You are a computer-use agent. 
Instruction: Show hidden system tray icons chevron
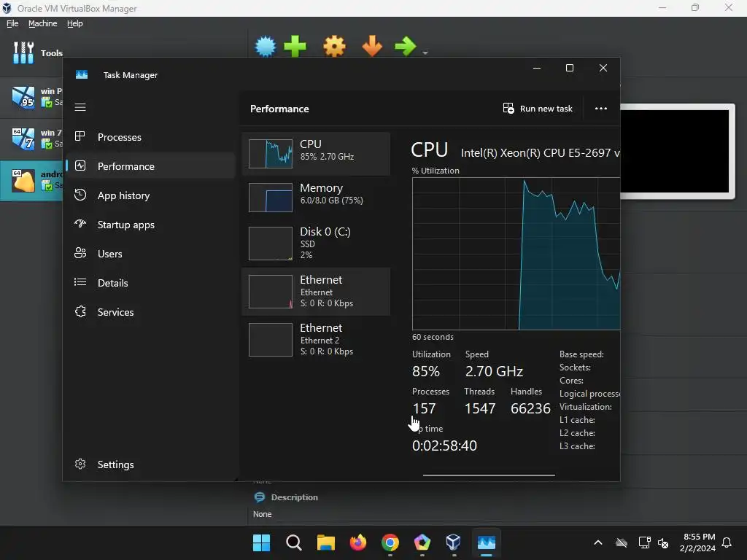(x=598, y=542)
